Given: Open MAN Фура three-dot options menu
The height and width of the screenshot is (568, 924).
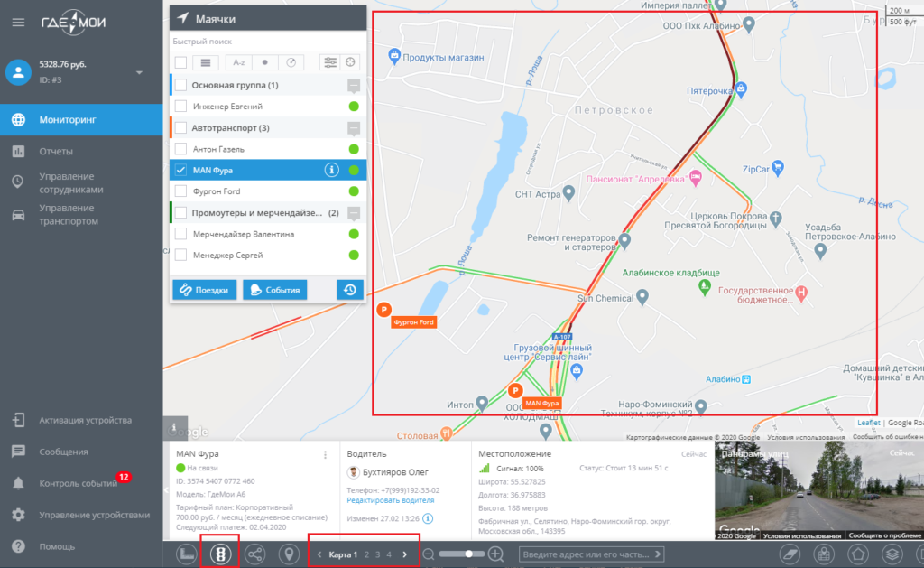Looking at the screenshot, I should pos(325,455).
